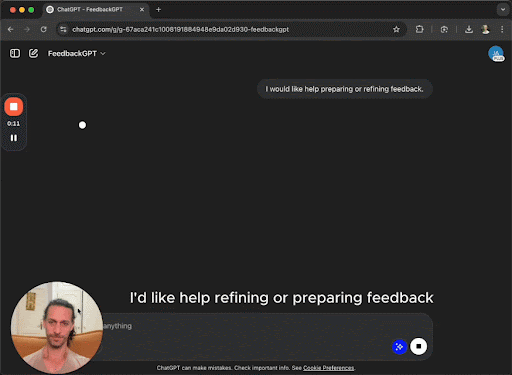Close the ChatGPT - FeedbackGPT tab
The width and height of the screenshot is (512, 375).
(142, 10)
